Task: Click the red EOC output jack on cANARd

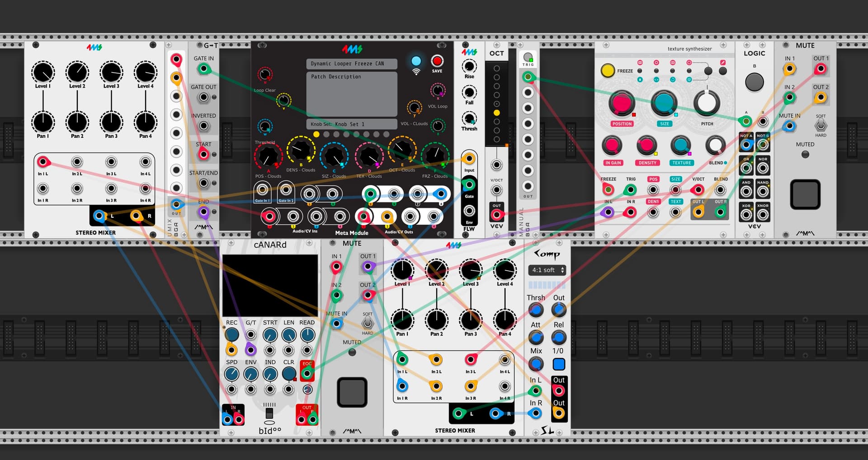Action: pyautogui.click(x=307, y=373)
